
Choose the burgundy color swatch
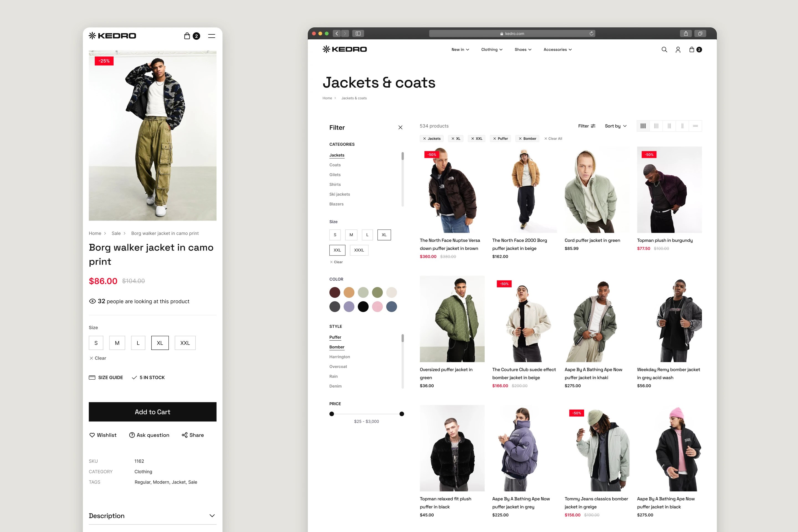(x=334, y=293)
